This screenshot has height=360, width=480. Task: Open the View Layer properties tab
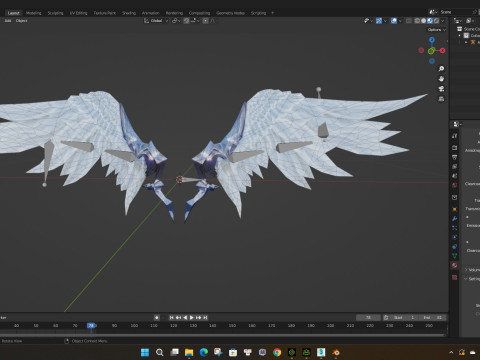pyautogui.click(x=454, y=166)
